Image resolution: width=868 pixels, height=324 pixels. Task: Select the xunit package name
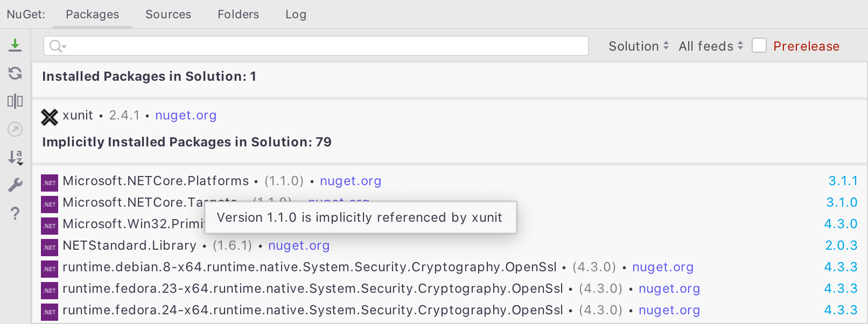click(78, 115)
